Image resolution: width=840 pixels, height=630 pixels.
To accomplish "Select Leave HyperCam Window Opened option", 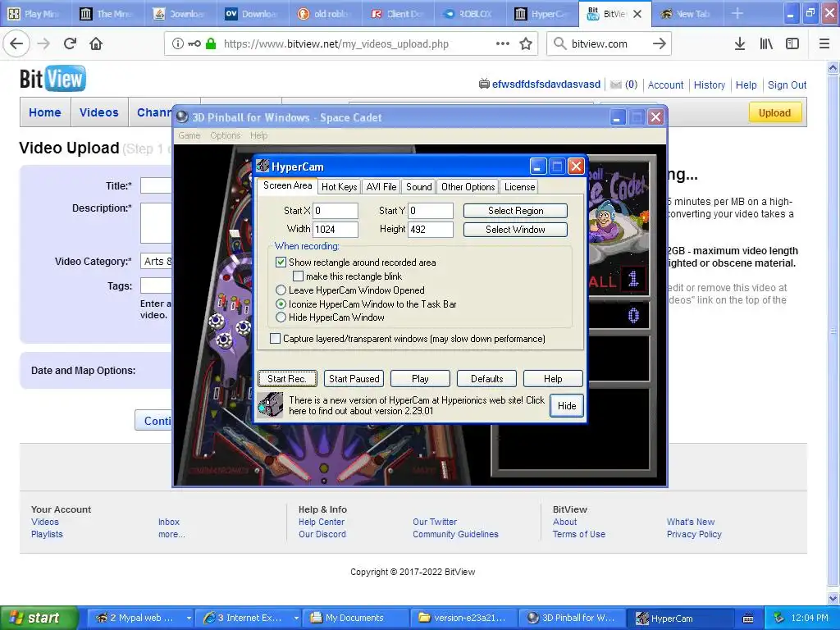I will pos(281,290).
